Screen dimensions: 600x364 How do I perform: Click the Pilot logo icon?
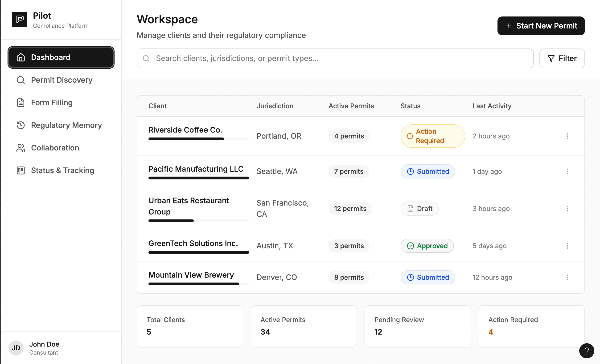(20, 19)
